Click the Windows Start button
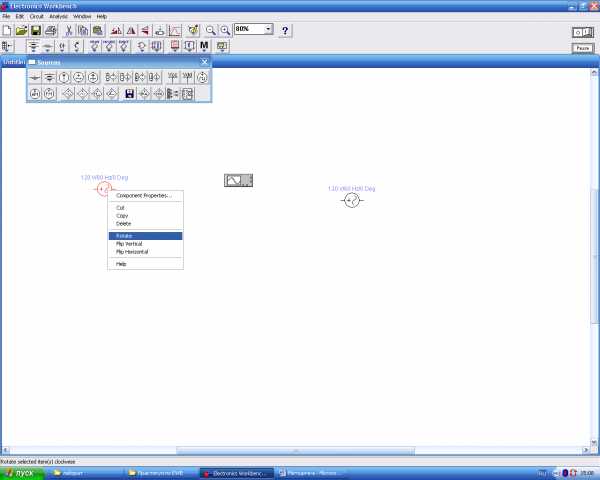 [x=22, y=473]
